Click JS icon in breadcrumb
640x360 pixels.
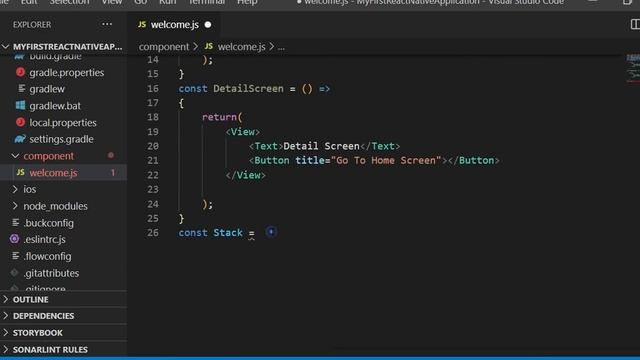pyautogui.click(x=209, y=46)
